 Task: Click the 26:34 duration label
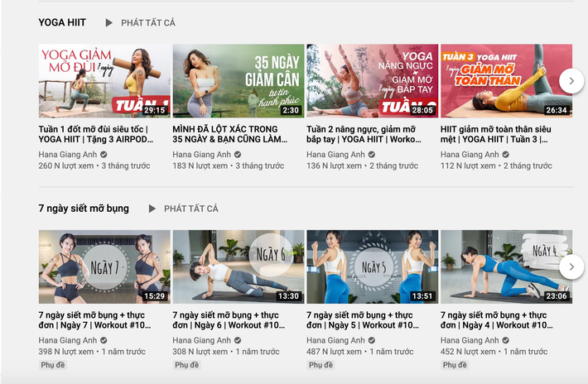coord(557,110)
